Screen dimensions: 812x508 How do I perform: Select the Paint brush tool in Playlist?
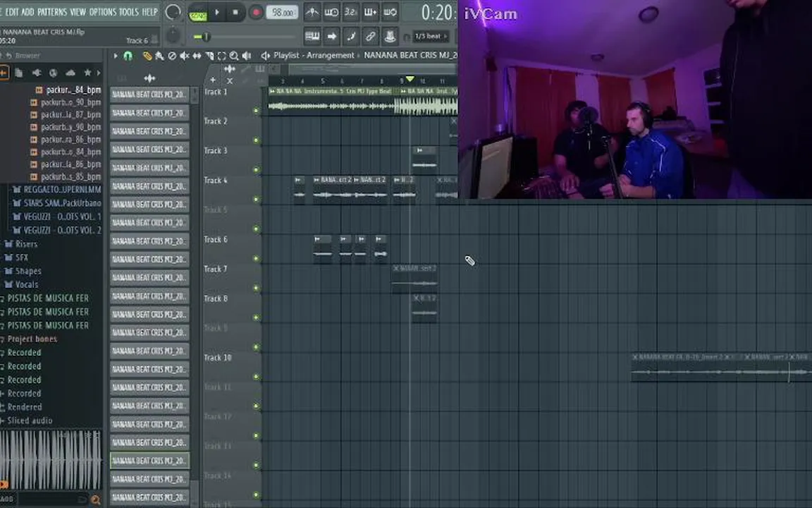159,56
